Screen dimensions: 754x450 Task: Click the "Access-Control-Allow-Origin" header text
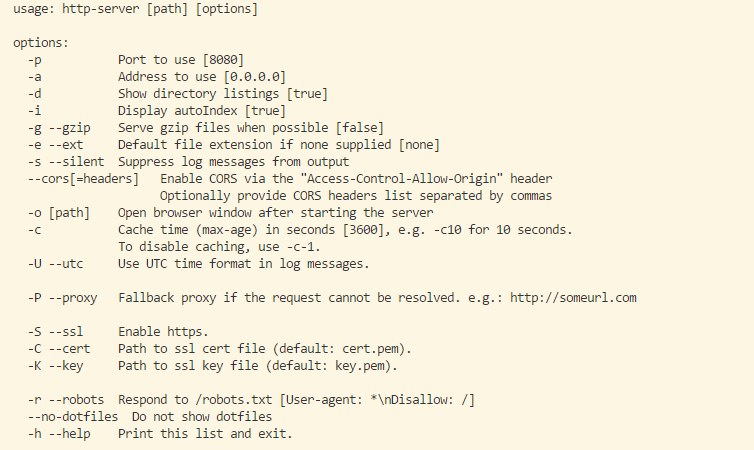point(402,179)
